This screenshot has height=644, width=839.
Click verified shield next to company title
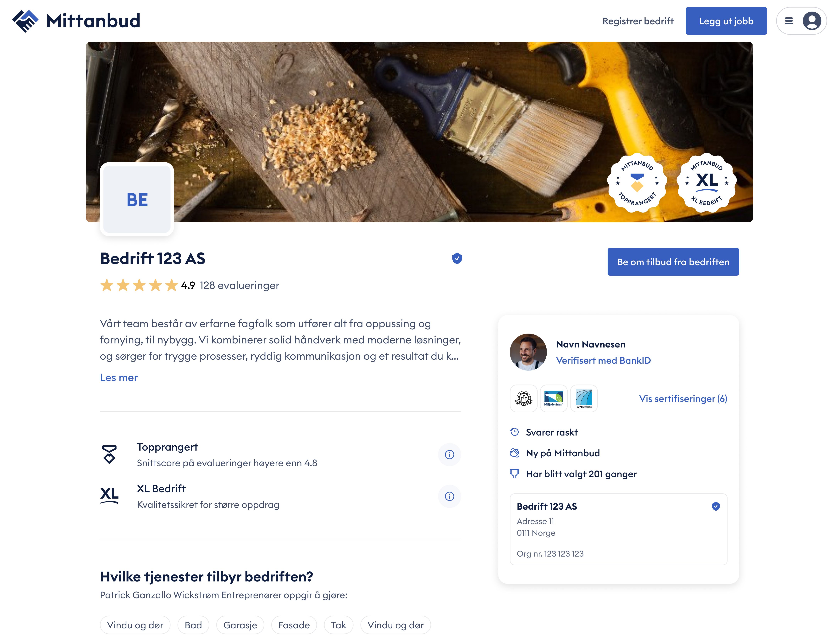tap(457, 258)
